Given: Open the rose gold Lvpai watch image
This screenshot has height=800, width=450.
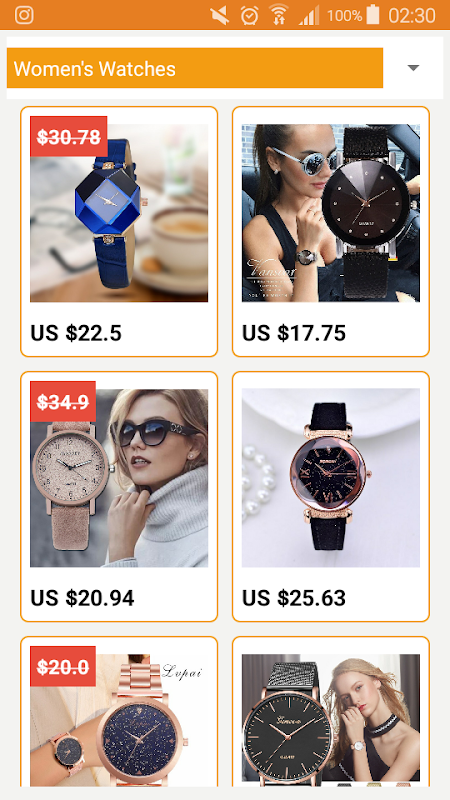Looking at the screenshot, I should [119, 720].
